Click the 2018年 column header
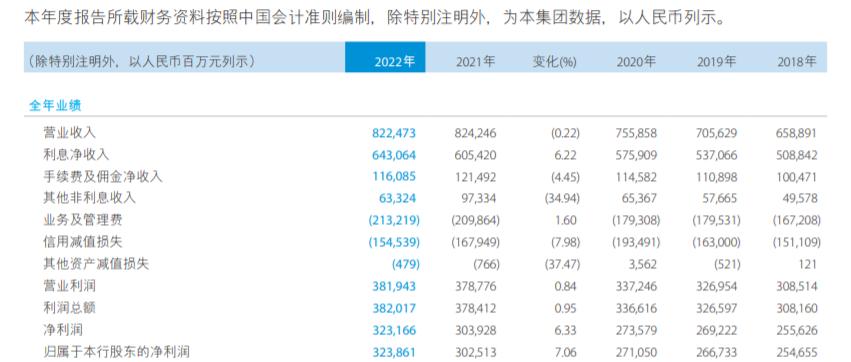The width and height of the screenshot is (851, 362). coord(797,62)
